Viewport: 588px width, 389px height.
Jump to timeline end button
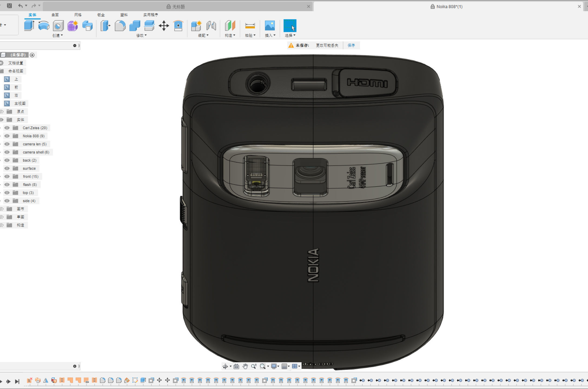pos(17,381)
